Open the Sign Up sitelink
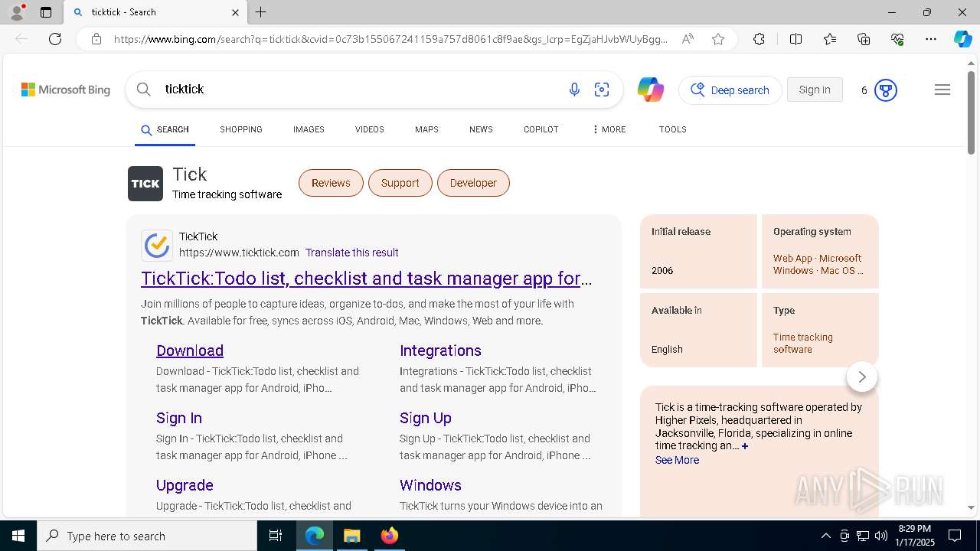The height and width of the screenshot is (551, 980). (x=426, y=418)
